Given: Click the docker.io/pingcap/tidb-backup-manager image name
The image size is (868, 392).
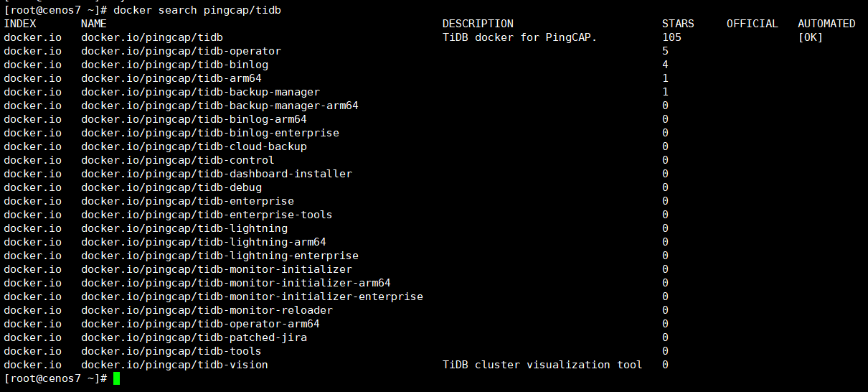Looking at the screenshot, I should (200, 92).
